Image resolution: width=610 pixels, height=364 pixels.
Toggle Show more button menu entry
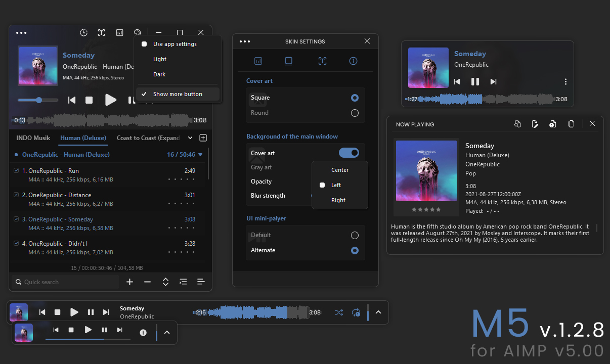(178, 94)
